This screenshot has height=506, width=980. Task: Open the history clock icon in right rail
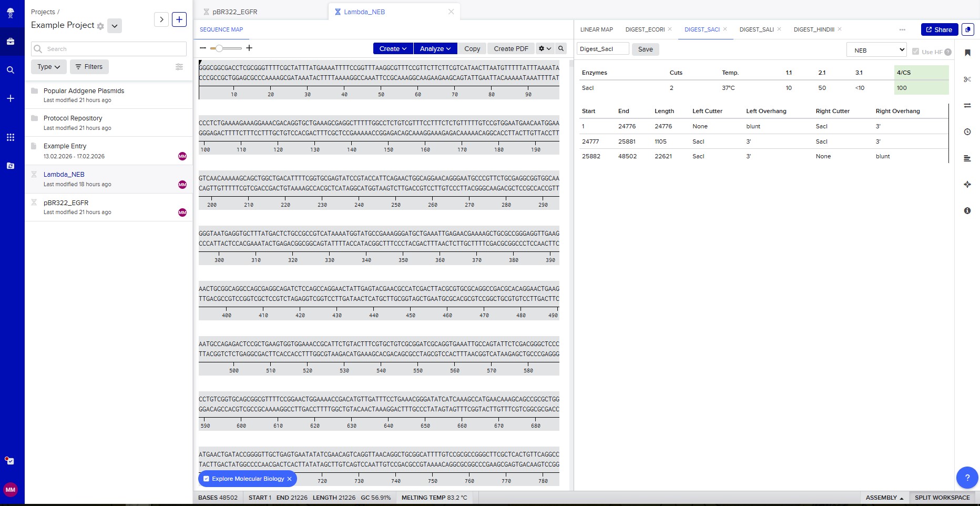point(967,132)
